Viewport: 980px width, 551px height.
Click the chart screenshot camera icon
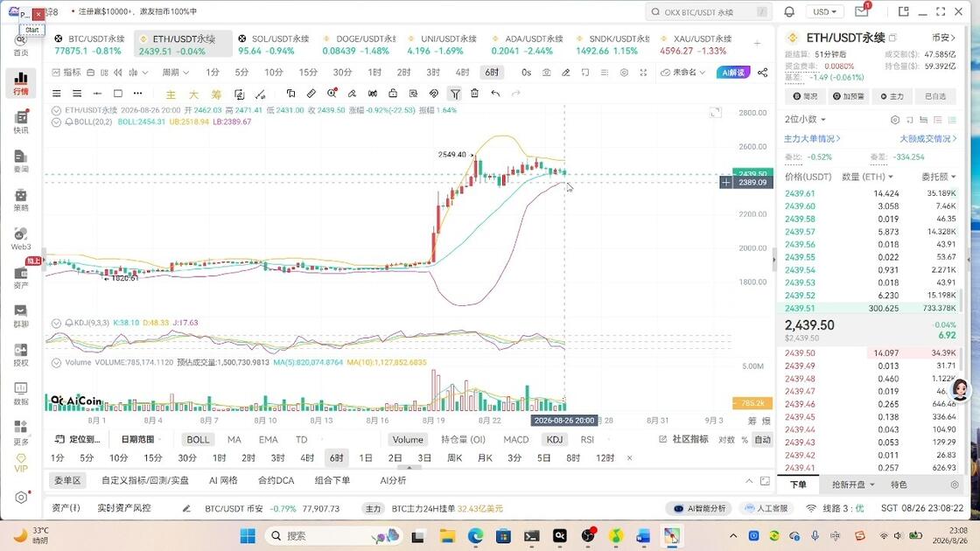546,73
